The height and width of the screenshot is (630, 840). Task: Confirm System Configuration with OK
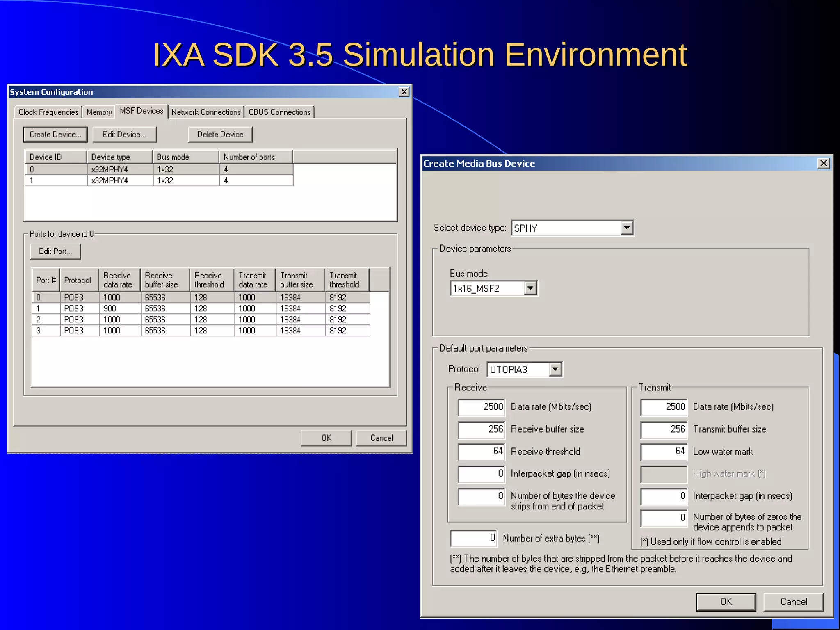(326, 438)
